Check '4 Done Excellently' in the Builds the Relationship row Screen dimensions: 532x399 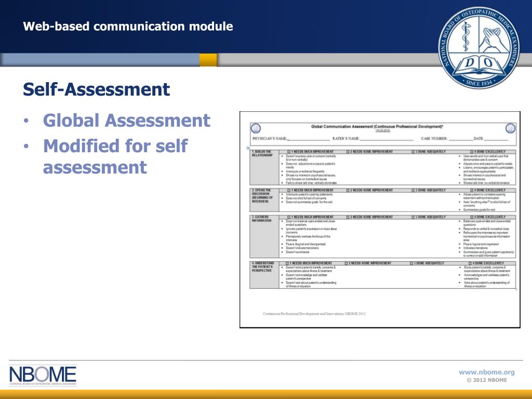point(472,152)
